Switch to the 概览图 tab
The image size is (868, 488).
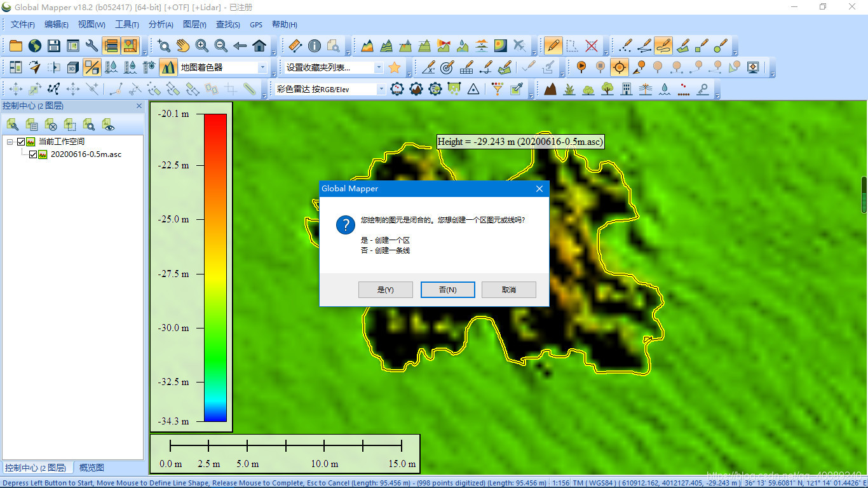[92, 468]
